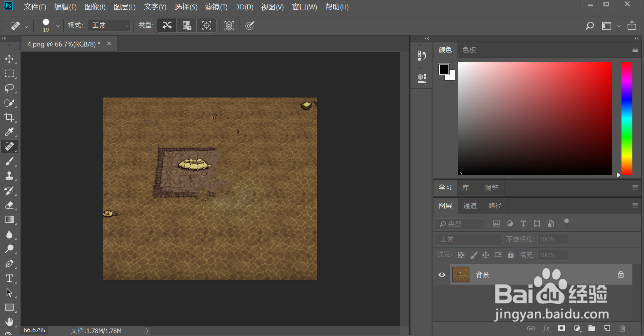
Task: Open the 不透明度 opacity dropdown arrow
Action: tap(565, 239)
